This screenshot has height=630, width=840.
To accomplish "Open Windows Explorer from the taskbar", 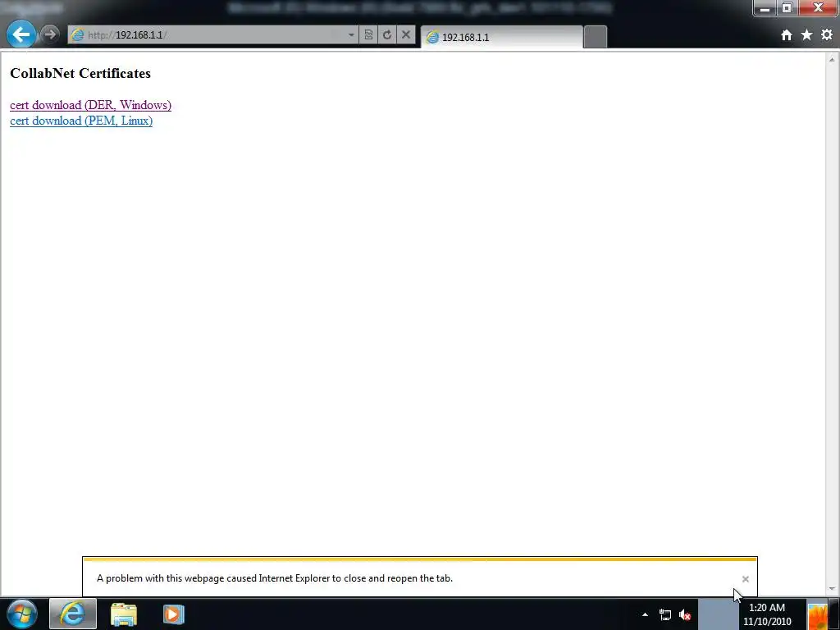I will tap(124, 614).
